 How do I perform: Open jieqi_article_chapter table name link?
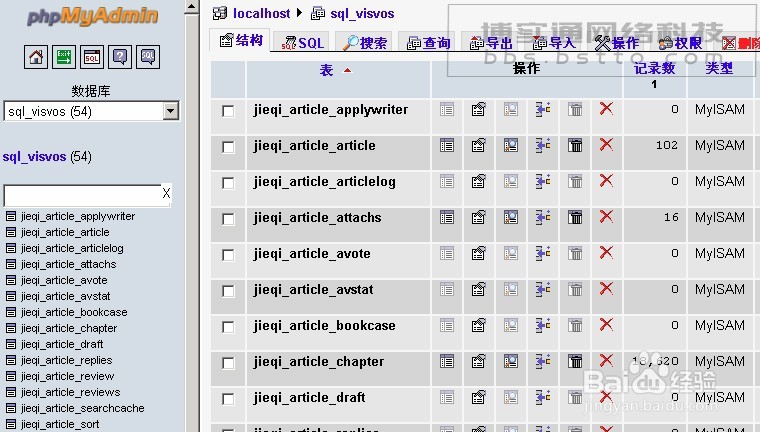pyautogui.click(x=318, y=362)
